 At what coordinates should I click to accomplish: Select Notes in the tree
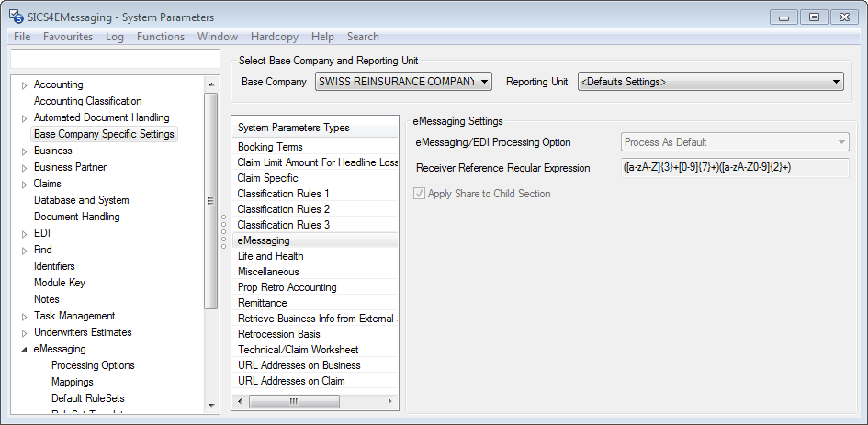coord(47,299)
